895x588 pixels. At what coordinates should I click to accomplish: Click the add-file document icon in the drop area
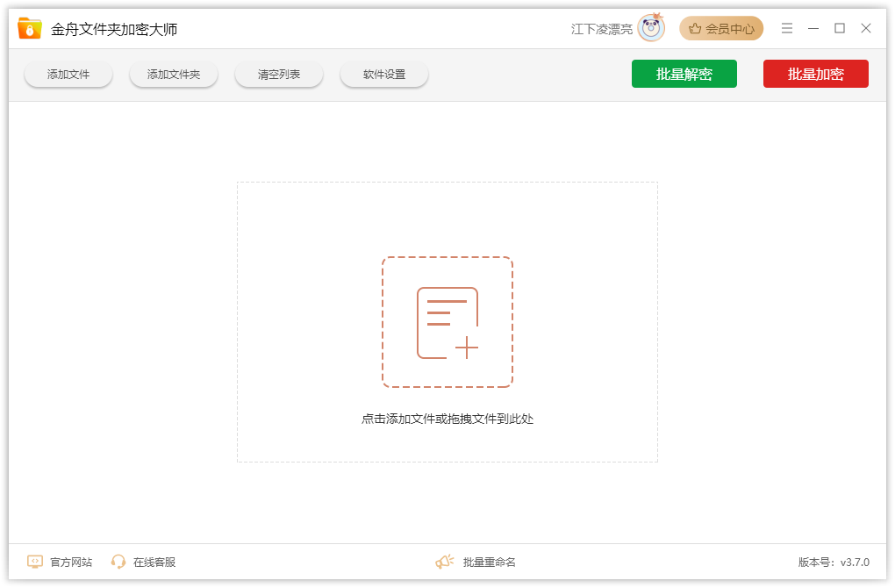click(447, 323)
